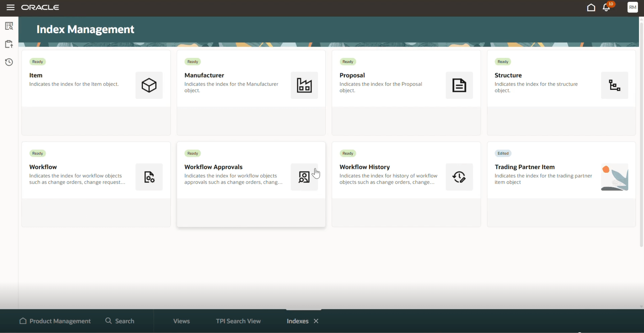This screenshot has height=333, width=644.
Task: Close the Indexes tab
Action: (x=316, y=321)
